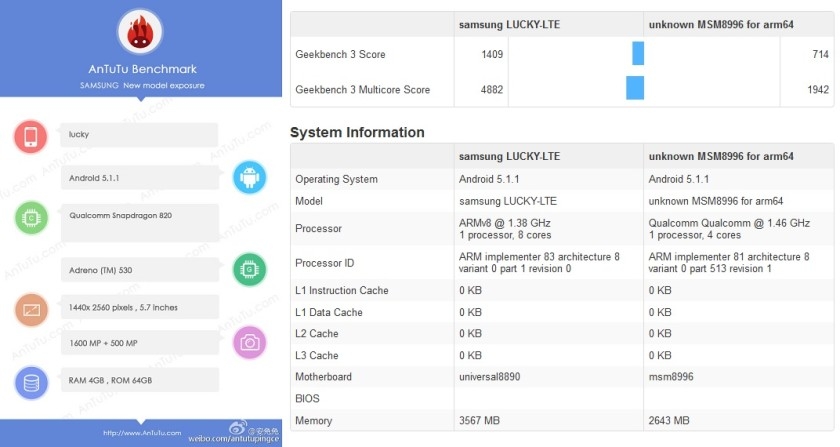
Task: Click the 'BIOS' row label
Action: click(308, 399)
